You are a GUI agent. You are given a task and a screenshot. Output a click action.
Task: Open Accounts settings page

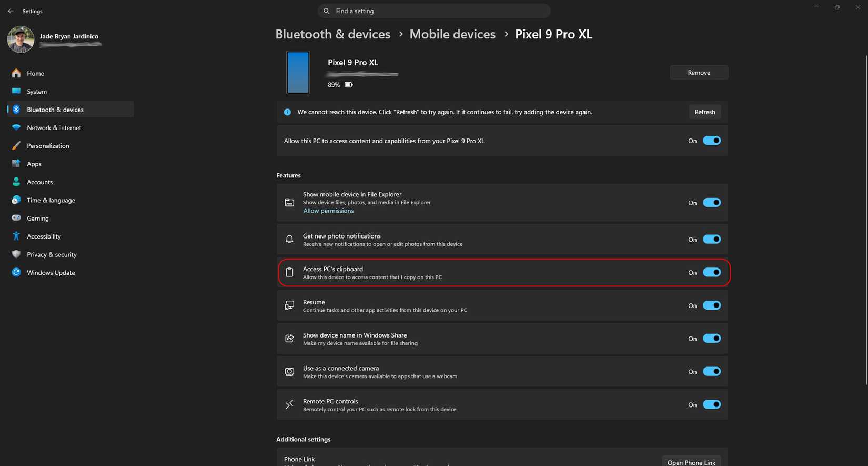[x=70, y=182]
